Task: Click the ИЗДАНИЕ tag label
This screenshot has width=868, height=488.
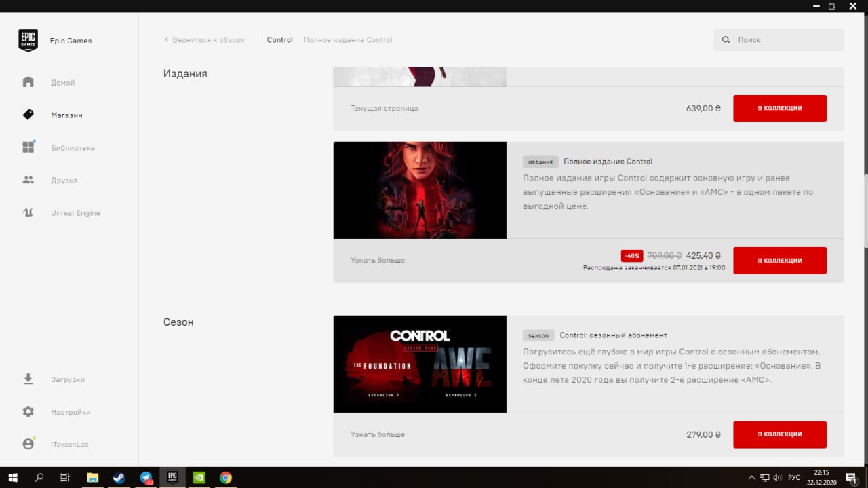Action: tap(540, 162)
